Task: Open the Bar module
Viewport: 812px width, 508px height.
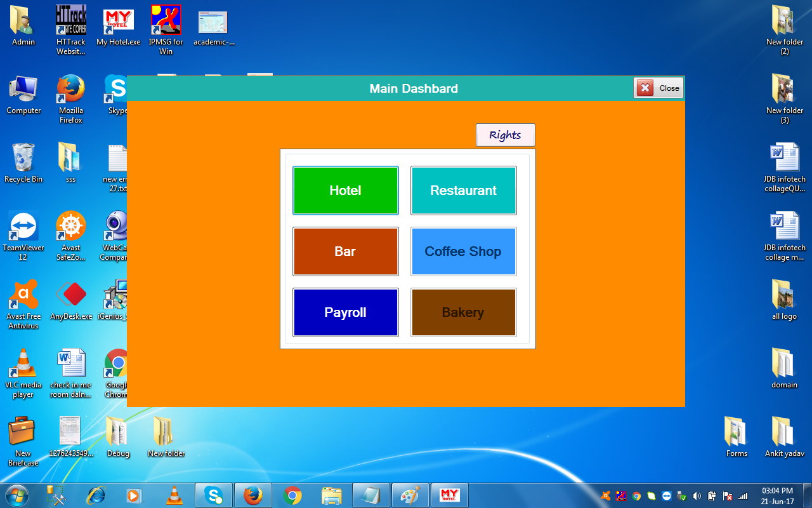Action: coord(346,251)
